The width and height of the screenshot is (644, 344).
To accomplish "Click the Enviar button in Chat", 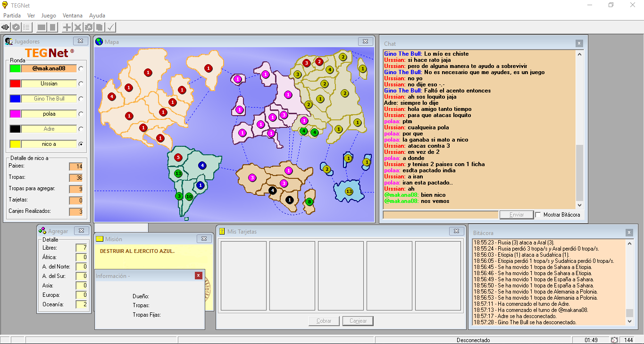I will 517,215.
